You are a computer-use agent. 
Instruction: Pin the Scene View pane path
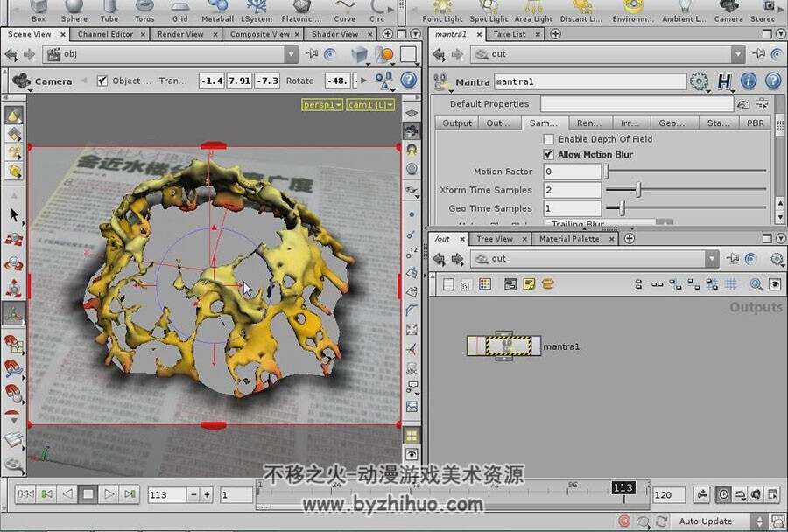tap(312, 54)
